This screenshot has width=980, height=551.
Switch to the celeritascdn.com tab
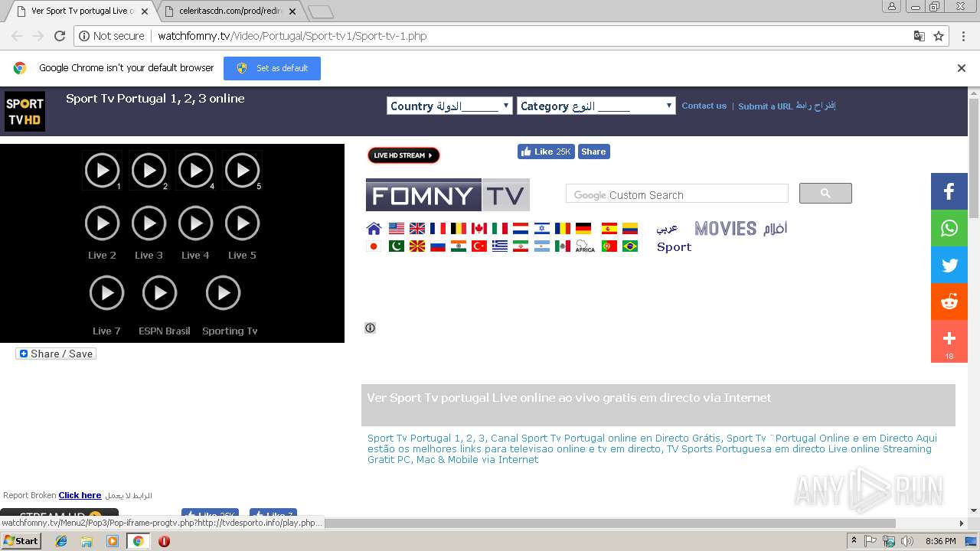[x=230, y=11]
